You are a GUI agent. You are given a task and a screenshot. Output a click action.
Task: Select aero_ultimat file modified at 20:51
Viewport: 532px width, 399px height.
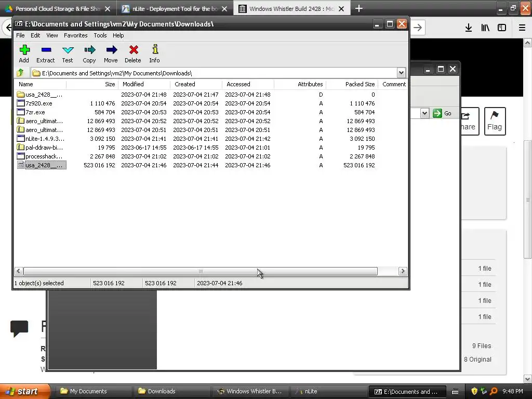pos(44,130)
